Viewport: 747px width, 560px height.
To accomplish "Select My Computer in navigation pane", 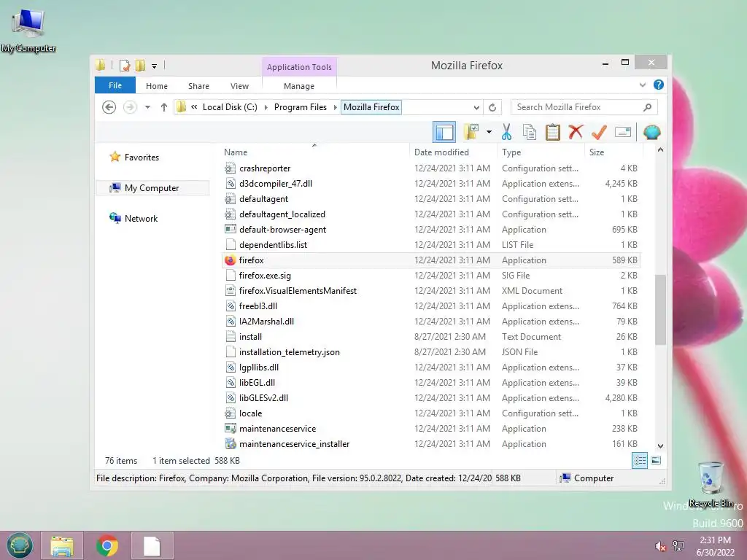I will click(x=152, y=188).
